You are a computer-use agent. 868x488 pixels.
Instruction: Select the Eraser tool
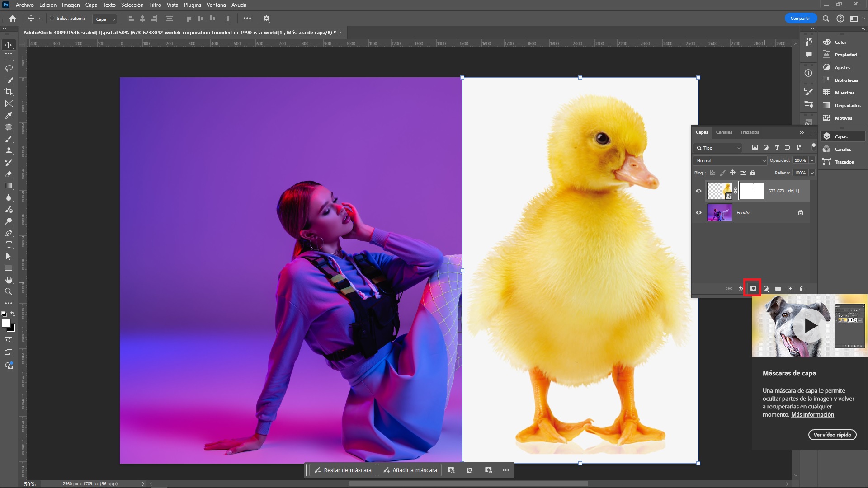coord(9,174)
